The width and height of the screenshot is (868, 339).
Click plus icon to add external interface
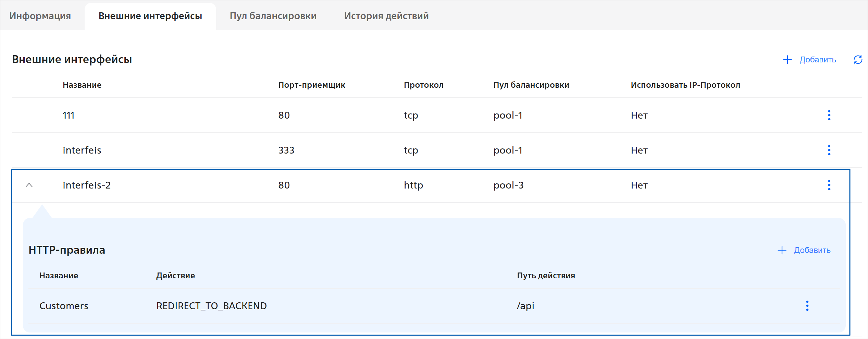click(787, 60)
